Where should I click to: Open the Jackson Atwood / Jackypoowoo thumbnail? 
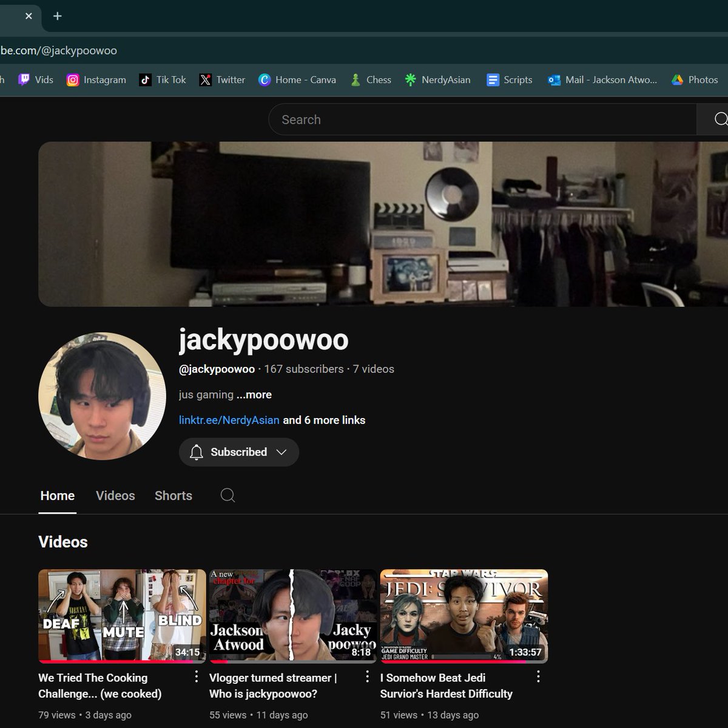pyautogui.click(x=293, y=616)
